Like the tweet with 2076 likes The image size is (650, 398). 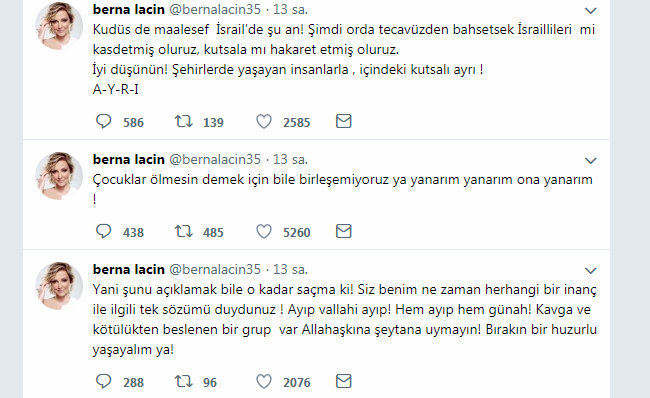point(264,381)
